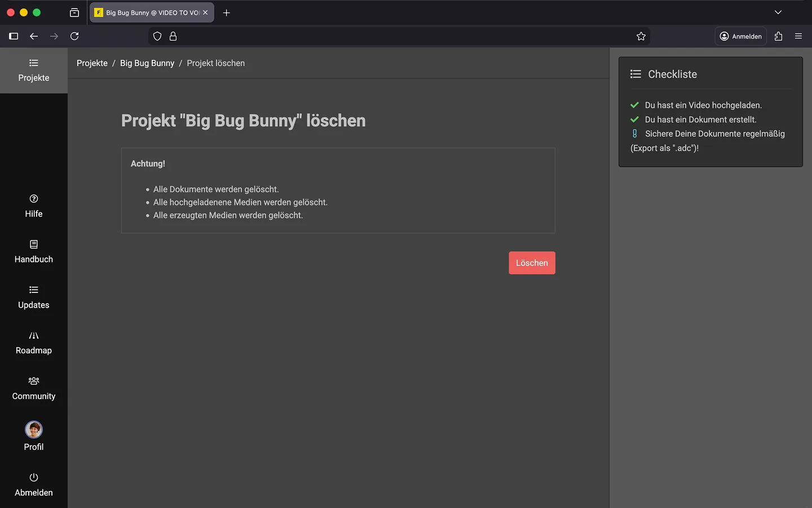
Task: Reload the page
Action: (x=74, y=36)
